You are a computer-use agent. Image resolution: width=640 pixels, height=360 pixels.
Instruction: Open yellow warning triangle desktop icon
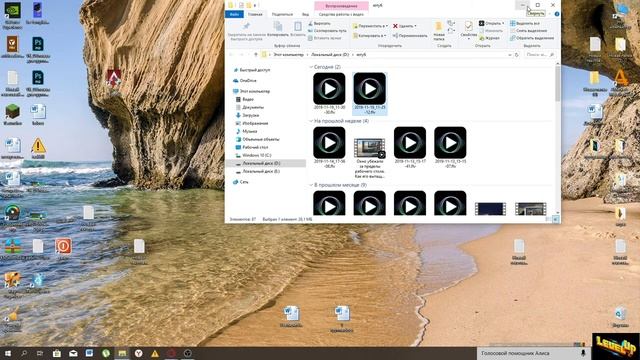click(x=38, y=149)
